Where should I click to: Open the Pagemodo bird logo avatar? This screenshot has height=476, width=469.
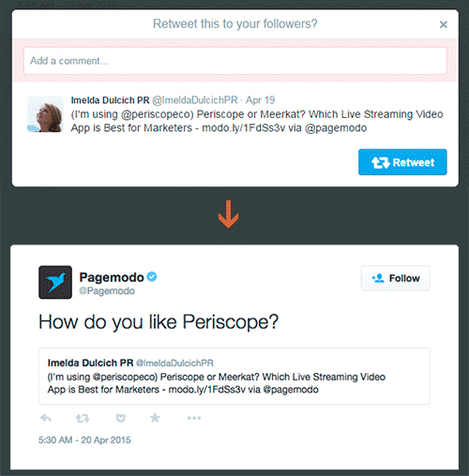[x=55, y=282]
